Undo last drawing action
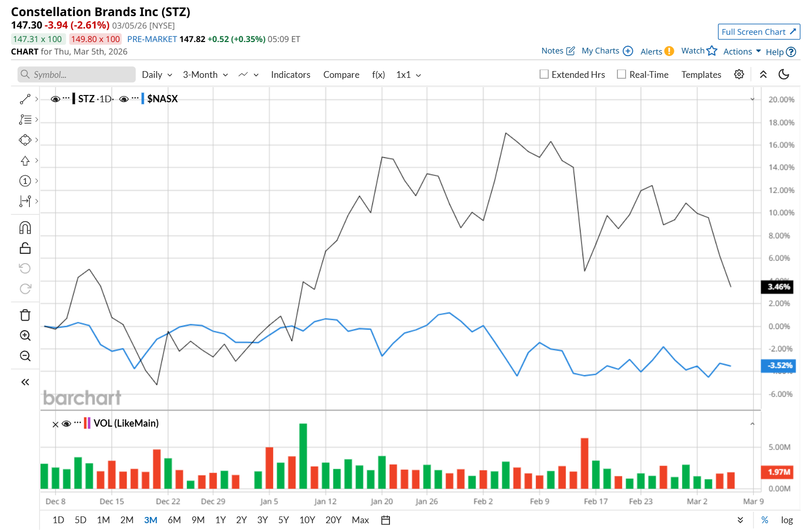Viewport: 810px width, 532px height. click(25, 268)
